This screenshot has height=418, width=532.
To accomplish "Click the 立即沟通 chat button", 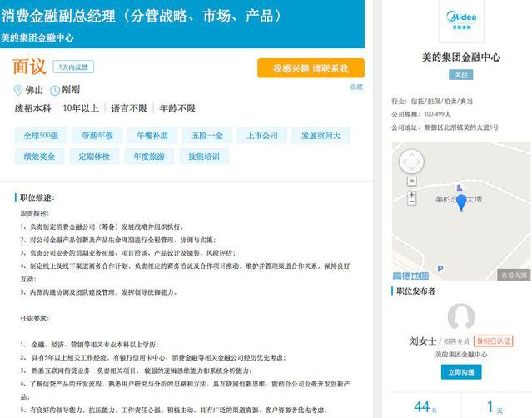I will click(x=461, y=372).
